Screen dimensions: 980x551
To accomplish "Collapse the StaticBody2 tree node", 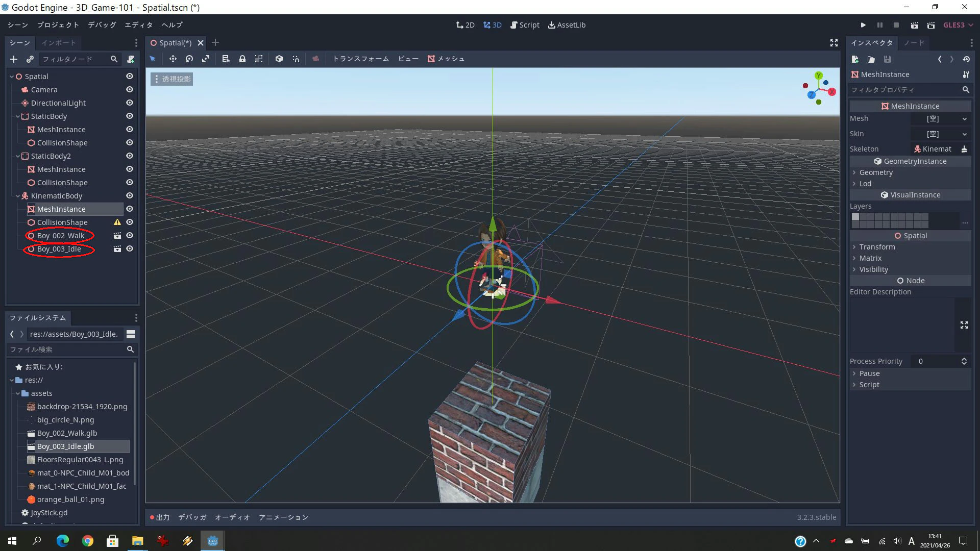I will pos(18,156).
